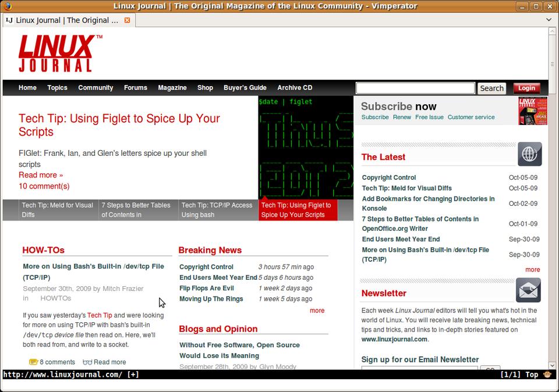Select the Using Figlet slide tab
This screenshot has height=392, width=559.
tap(298, 210)
